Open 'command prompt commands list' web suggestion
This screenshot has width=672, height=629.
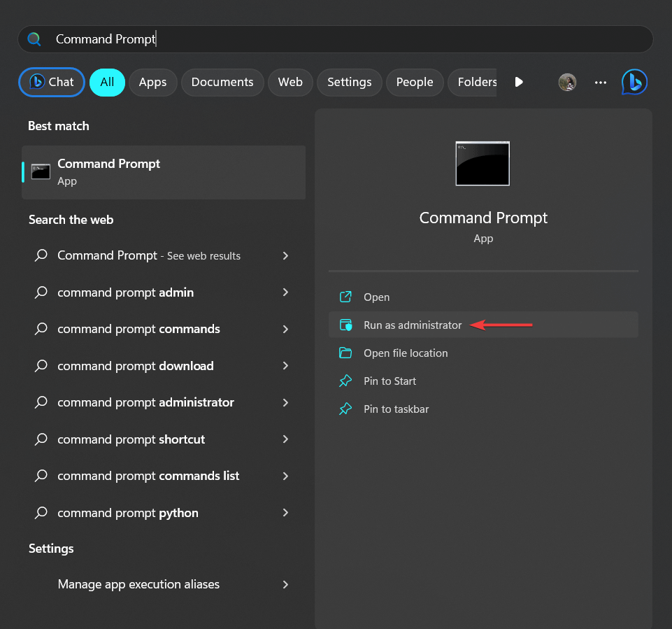click(148, 476)
